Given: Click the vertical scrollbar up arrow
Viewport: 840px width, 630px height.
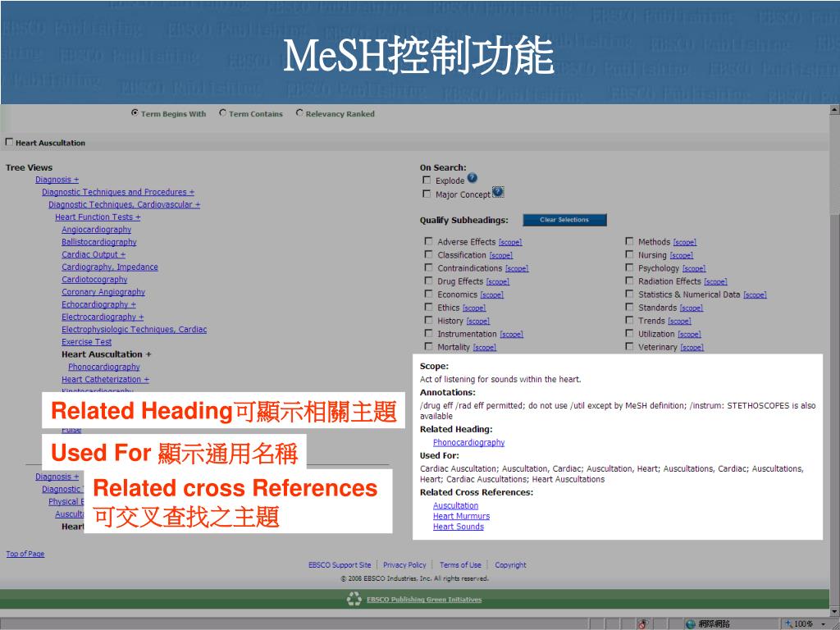Looking at the screenshot, I should (x=834, y=110).
